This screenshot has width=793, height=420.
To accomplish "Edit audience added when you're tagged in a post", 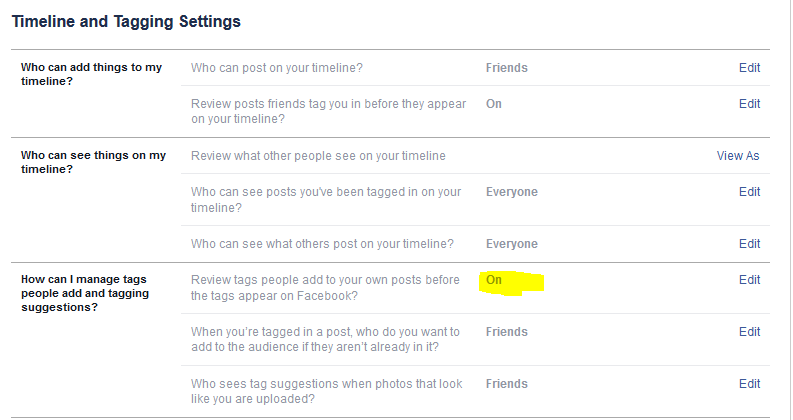I will (x=749, y=332).
